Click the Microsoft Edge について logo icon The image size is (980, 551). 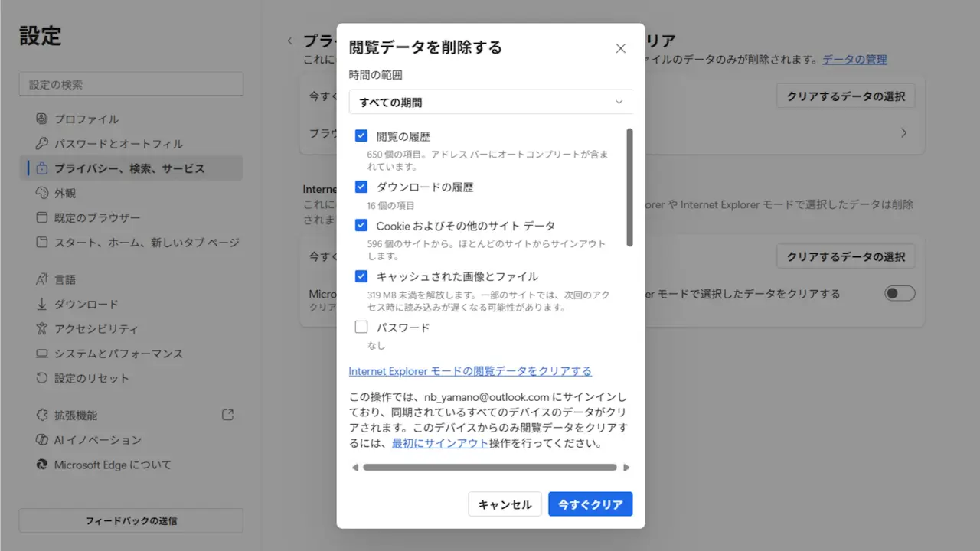pyautogui.click(x=42, y=465)
